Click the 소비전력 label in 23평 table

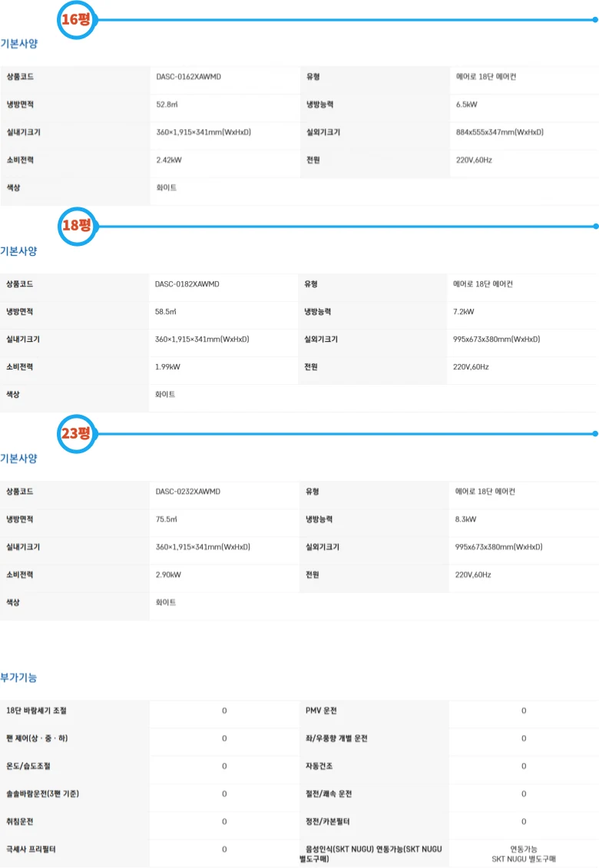coord(20,575)
